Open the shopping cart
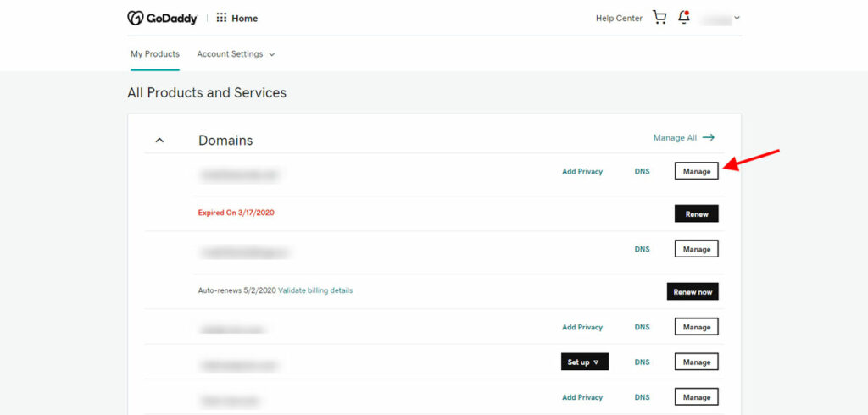This screenshot has height=415, width=868. (659, 18)
